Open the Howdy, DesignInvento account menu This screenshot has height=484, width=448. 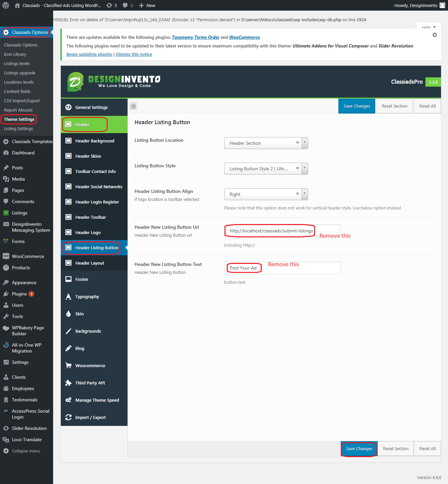[419, 5]
